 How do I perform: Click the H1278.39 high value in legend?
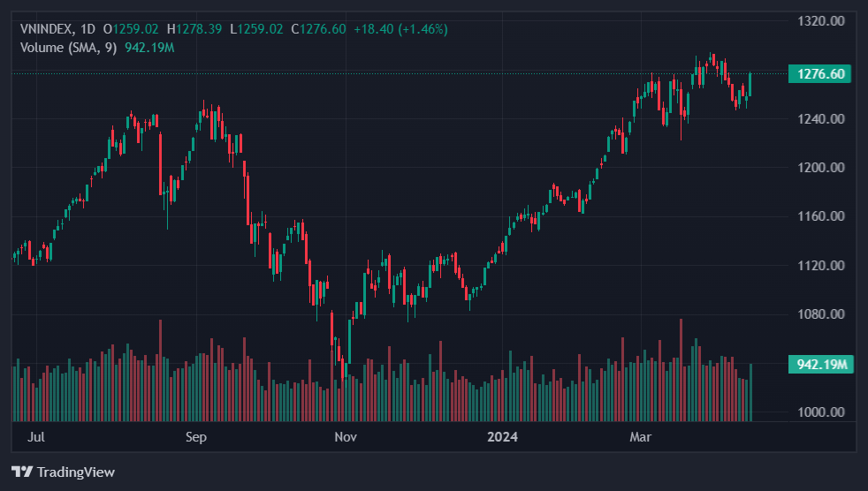(x=194, y=29)
